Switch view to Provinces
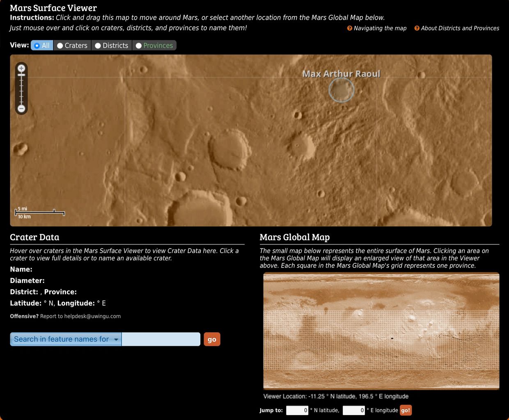The height and width of the screenshot is (420, 509). [x=139, y=46]
